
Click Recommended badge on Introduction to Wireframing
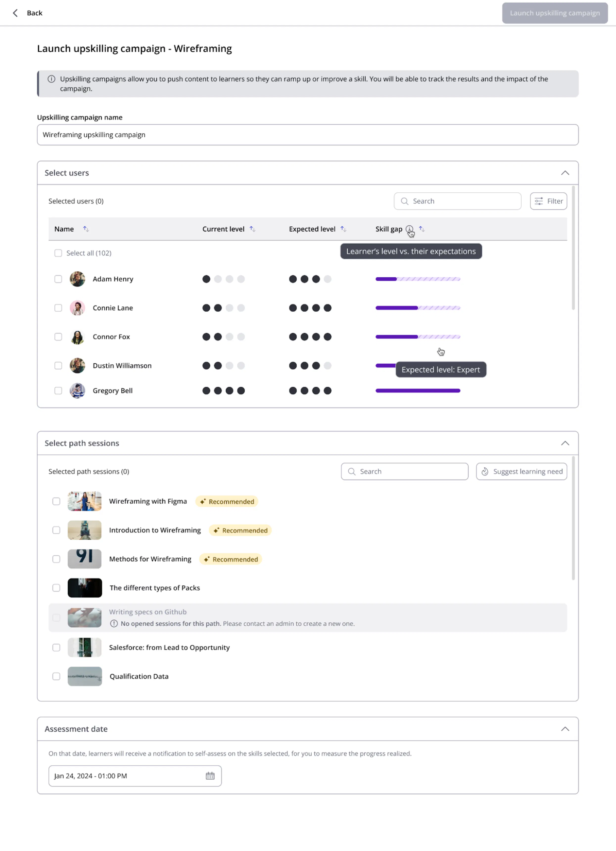point(240,530)
